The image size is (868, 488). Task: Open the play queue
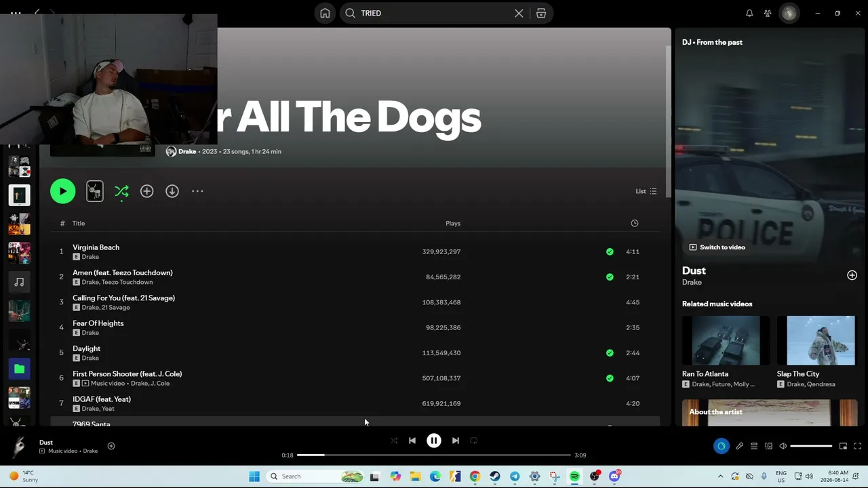coord(753,446)
